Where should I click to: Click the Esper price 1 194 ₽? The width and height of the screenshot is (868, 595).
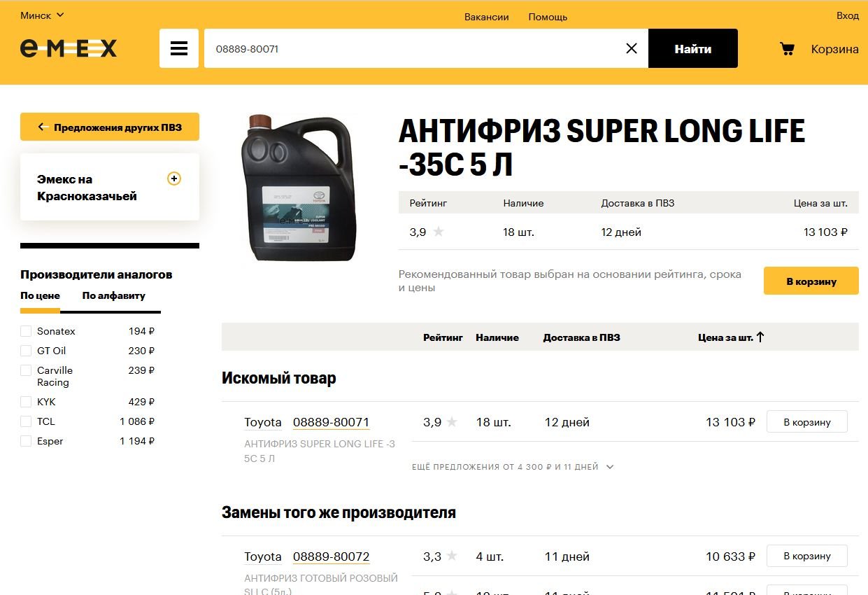click(x=137, y=441)
